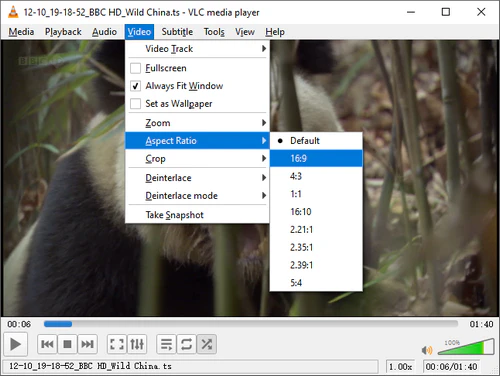500x376 pixels.
Task: Uncheck Always Fit Window
Action: tap(135, 86)
